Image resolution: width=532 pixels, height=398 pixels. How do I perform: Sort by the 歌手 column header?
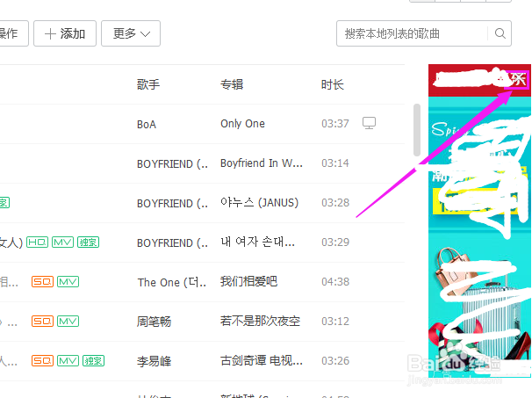tap(148, 84)
